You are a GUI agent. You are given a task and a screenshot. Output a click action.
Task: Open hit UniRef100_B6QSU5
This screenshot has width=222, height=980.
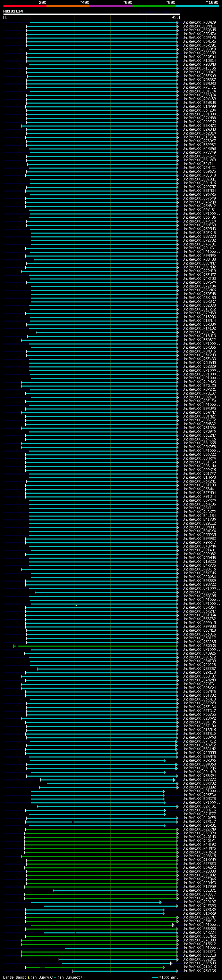(x=199, y=30)
